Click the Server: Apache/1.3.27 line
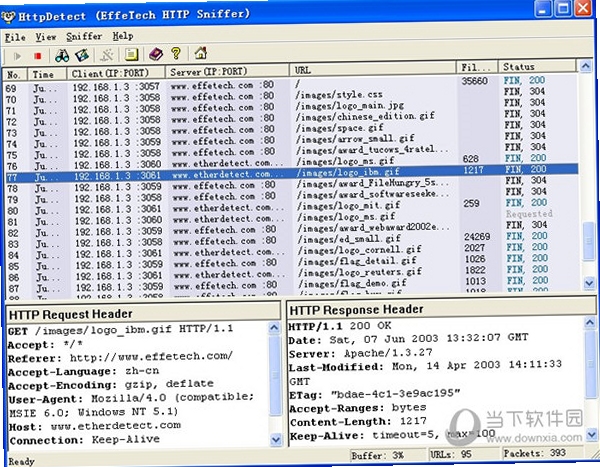The width and height of the screenshot is (600, 467). tap(360, 353)
